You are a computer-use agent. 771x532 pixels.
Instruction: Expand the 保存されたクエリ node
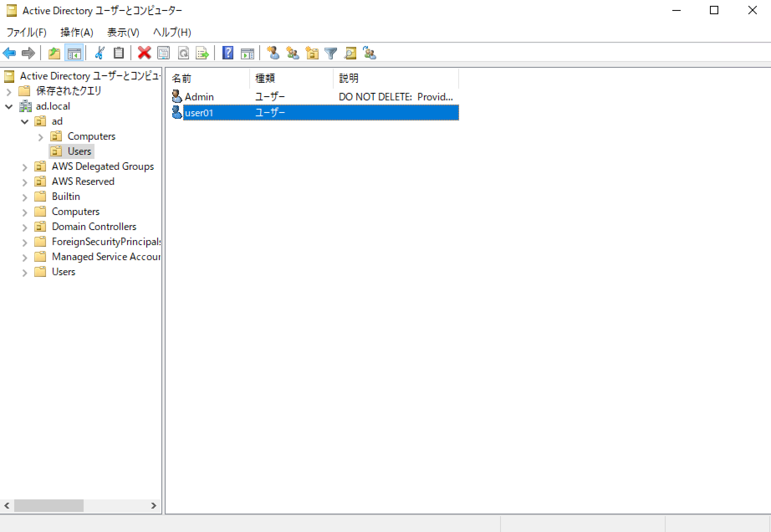coord(9,92)
